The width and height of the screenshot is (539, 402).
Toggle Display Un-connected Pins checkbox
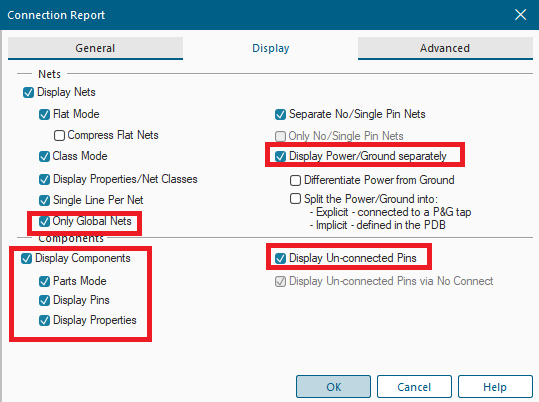coord(280,258)
